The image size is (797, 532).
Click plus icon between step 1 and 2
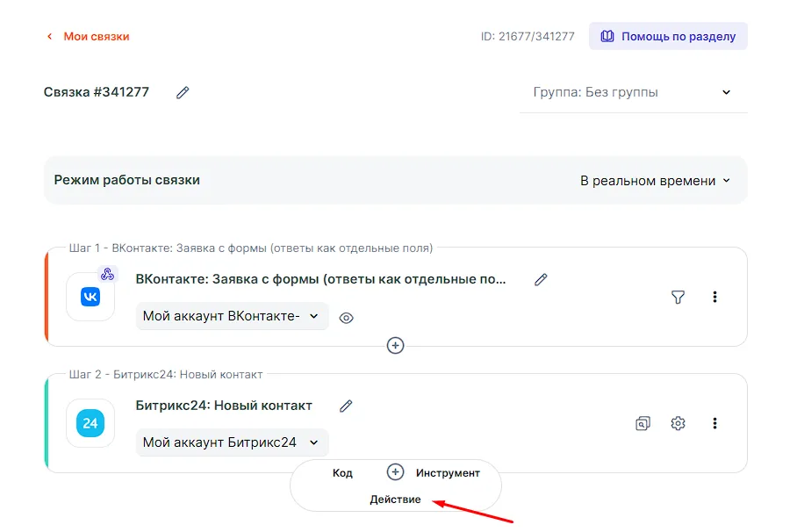pos(396,346)
